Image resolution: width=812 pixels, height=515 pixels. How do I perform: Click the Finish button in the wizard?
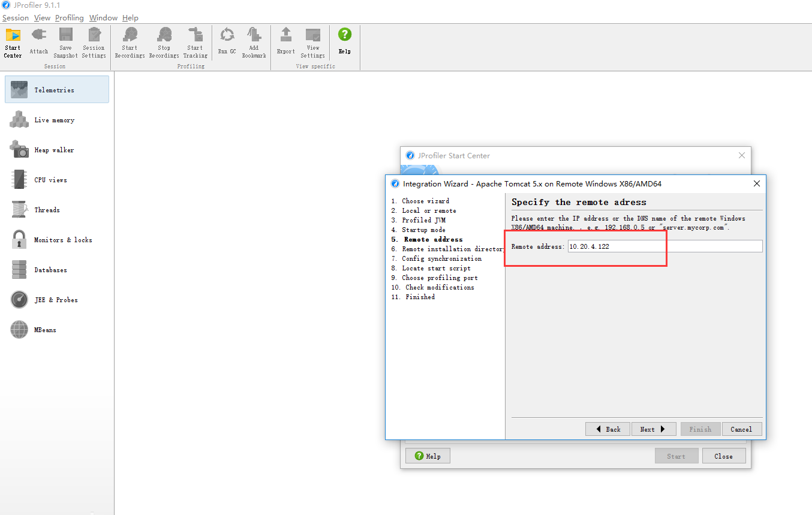pyautogui.click(x=700, y=429)
